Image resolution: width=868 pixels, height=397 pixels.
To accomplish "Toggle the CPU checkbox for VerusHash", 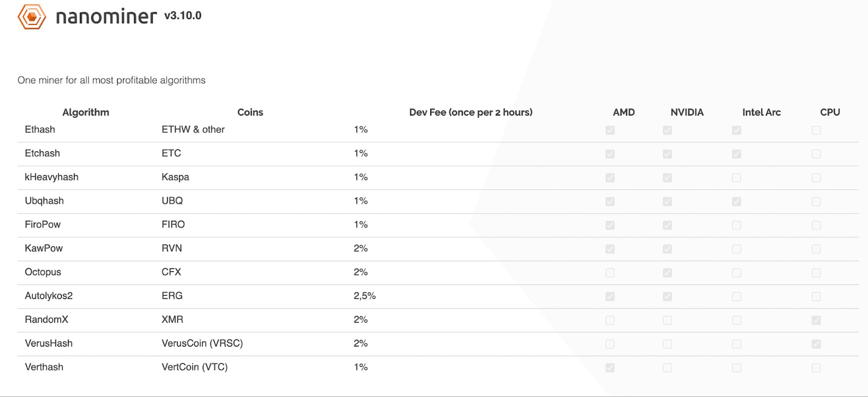I will tap(816, 344).
